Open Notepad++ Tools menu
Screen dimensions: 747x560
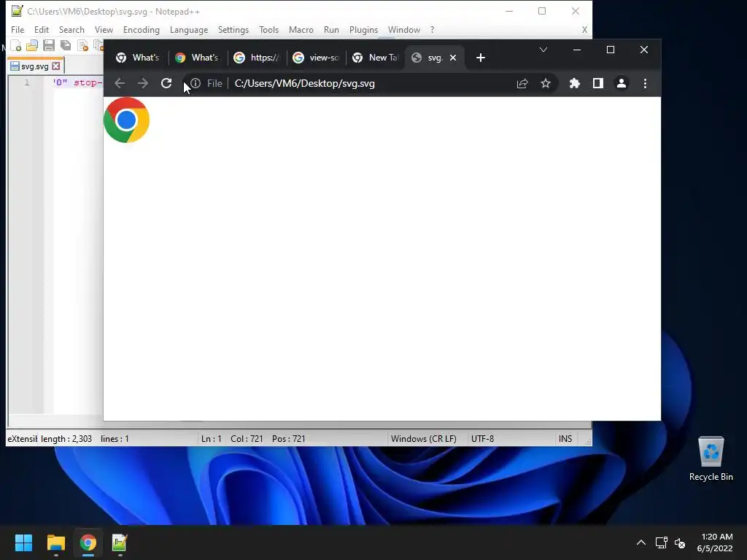[x=268, y=29]
